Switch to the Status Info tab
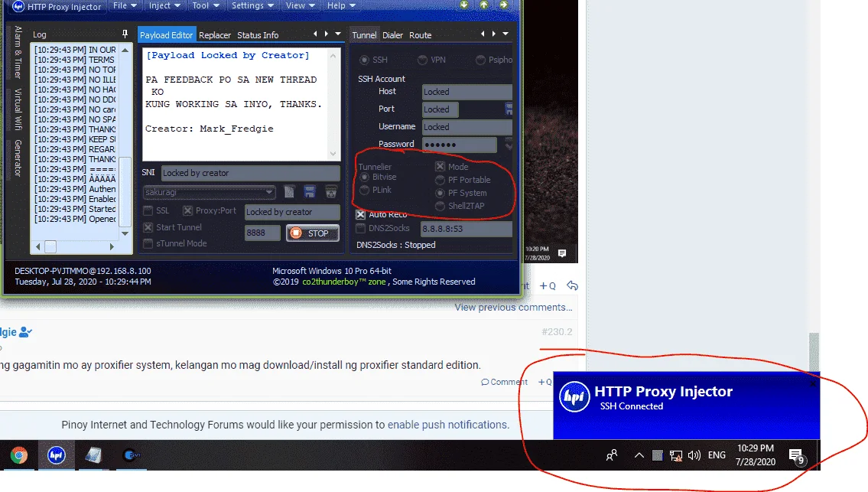This screenshot has width=868, height=492. [258, 35]
